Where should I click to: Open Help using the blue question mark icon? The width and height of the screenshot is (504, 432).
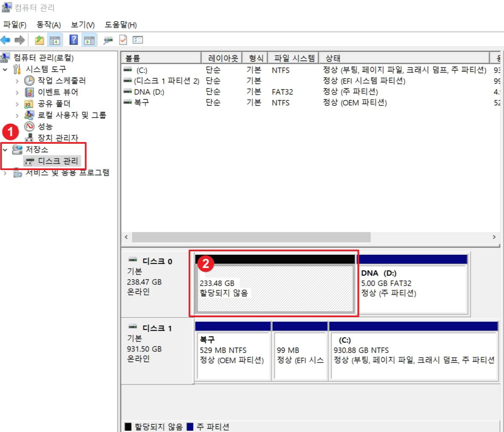point(73,40)
